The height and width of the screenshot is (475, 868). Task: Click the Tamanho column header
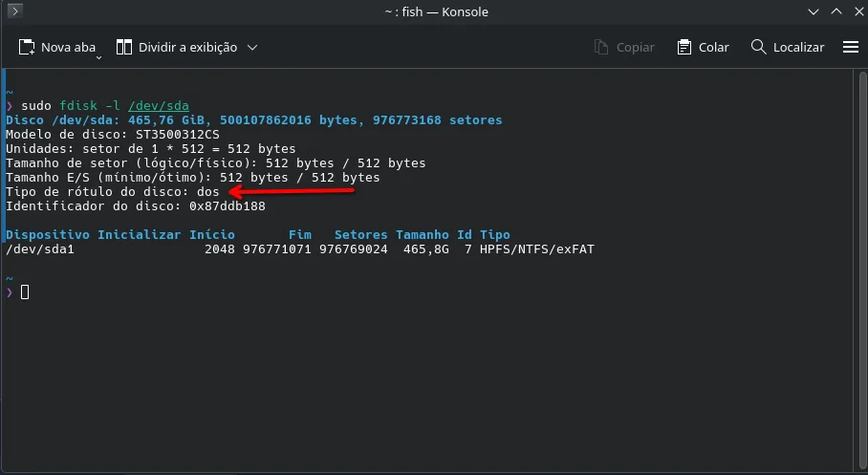coord(422,235)
